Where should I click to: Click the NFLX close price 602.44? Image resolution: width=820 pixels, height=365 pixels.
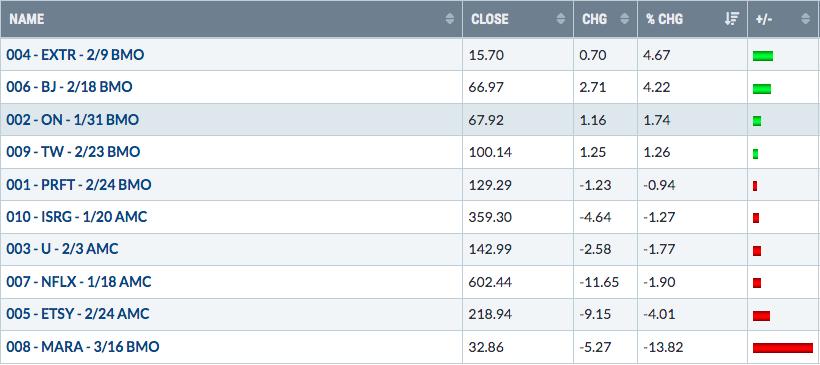click(491, 282)
